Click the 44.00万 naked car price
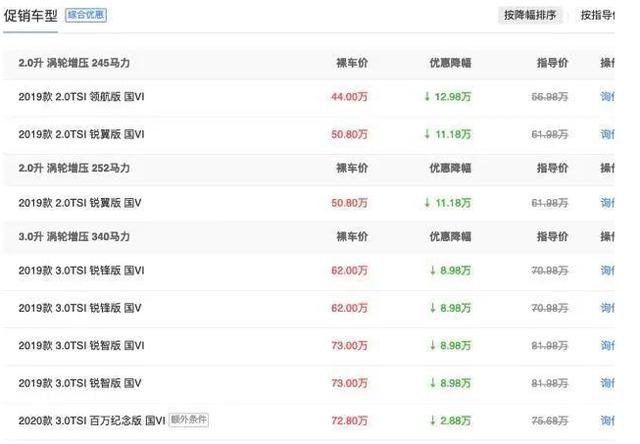Screen dimensions: 640x444 [349, 97]
